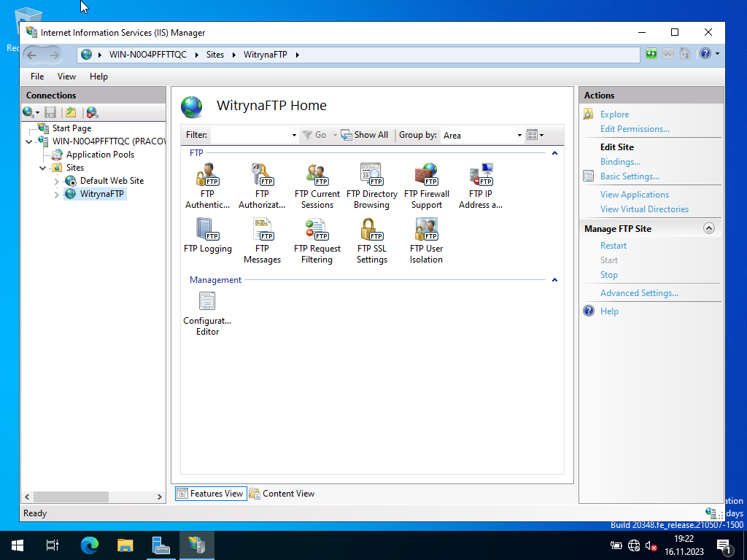Viewport: 747px width, 560px height.
Task: Open Server Manager from the taskbar
Action: tap(161, 545)
